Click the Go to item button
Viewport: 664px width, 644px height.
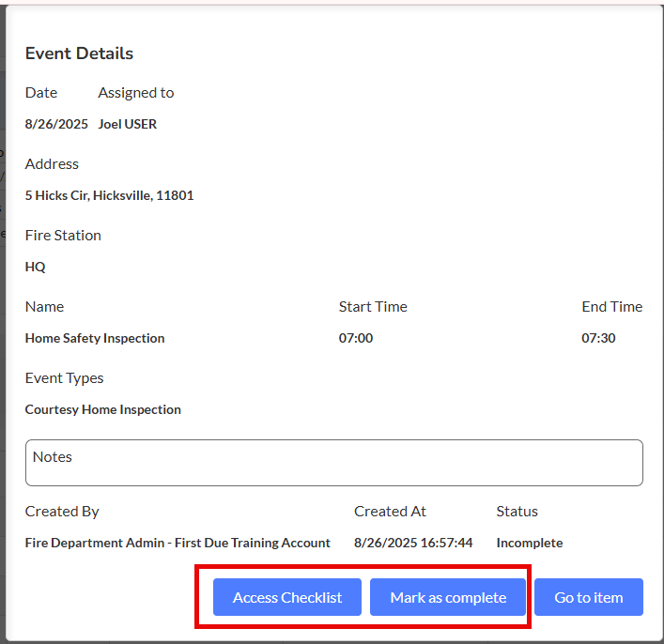[588, 597]
